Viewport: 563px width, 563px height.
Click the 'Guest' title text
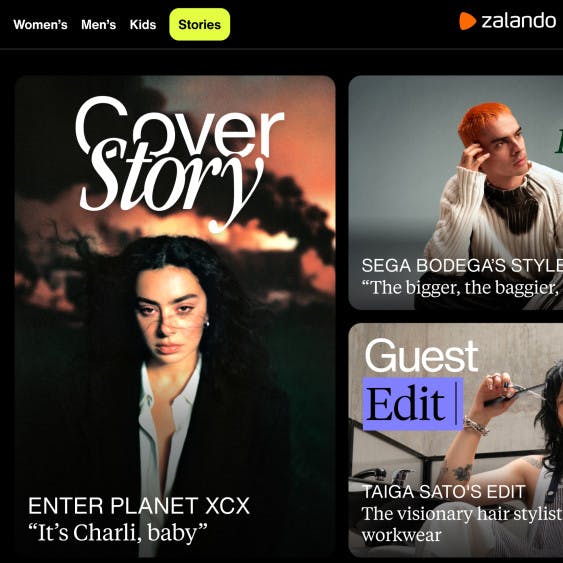coord(422,356)
